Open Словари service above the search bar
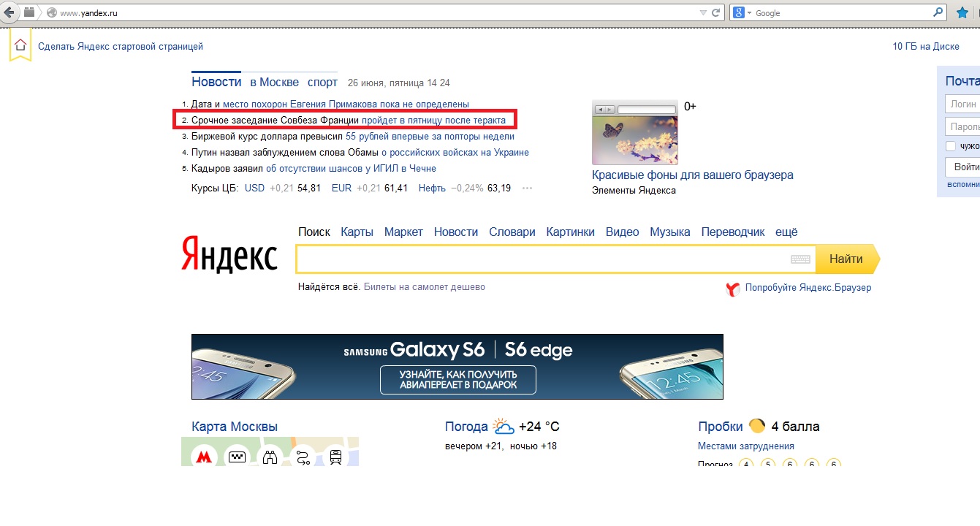The image size is (980, 526). click(512, 232)
